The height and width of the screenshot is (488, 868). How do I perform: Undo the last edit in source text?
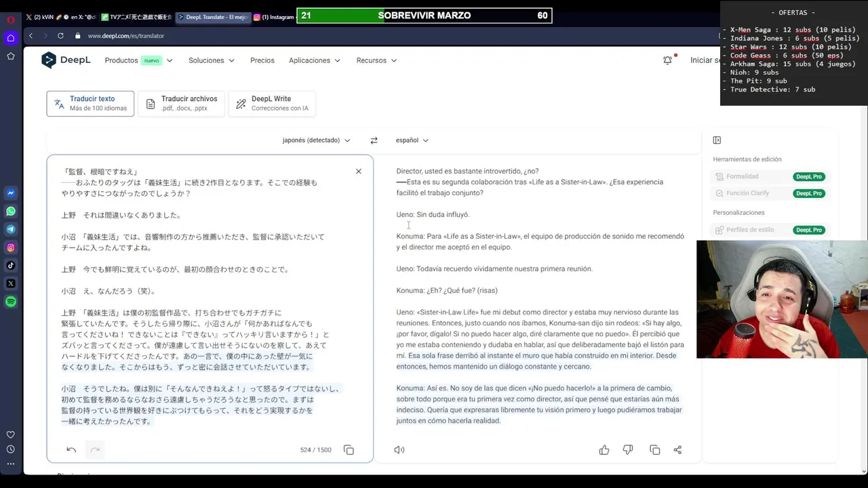[71, 449]
